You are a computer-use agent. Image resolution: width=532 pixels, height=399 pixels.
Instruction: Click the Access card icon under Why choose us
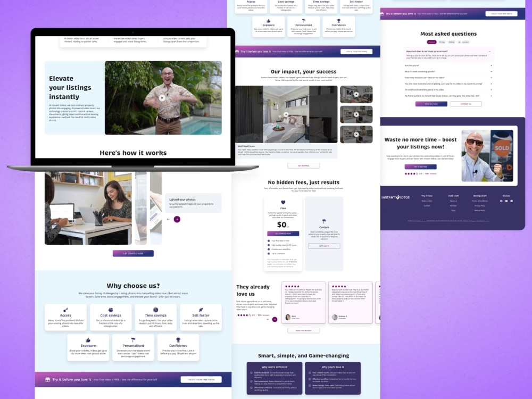pyautogui.click(x=65, y=310)
